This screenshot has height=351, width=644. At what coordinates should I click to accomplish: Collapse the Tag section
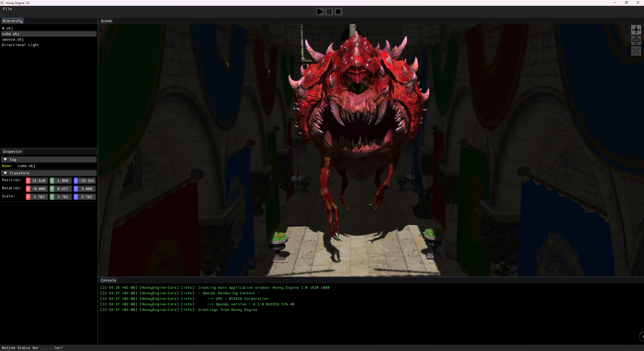(49, 159)
